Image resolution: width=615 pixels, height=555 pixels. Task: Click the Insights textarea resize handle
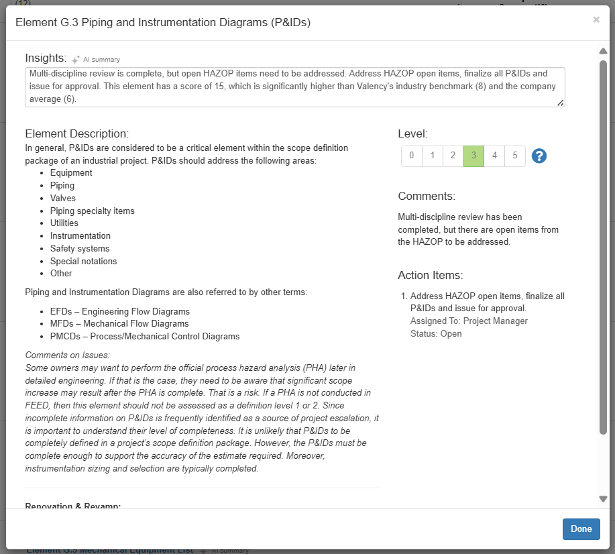(x=560, y=103)
